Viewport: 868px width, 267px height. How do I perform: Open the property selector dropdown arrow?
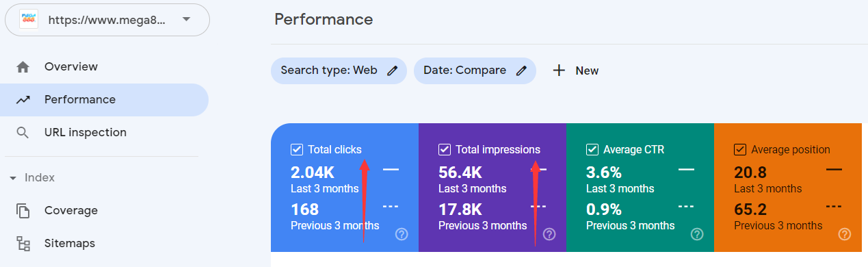[187, 19]
